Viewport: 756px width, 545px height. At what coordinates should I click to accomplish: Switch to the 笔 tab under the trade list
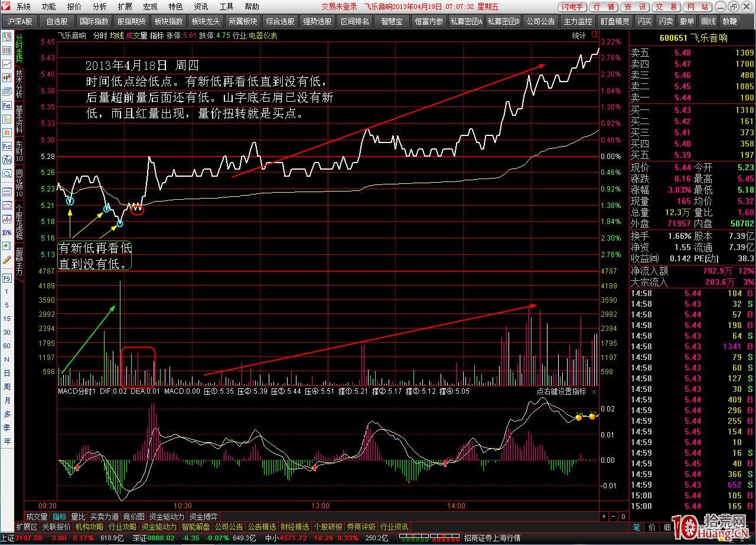tap(637, 527)
